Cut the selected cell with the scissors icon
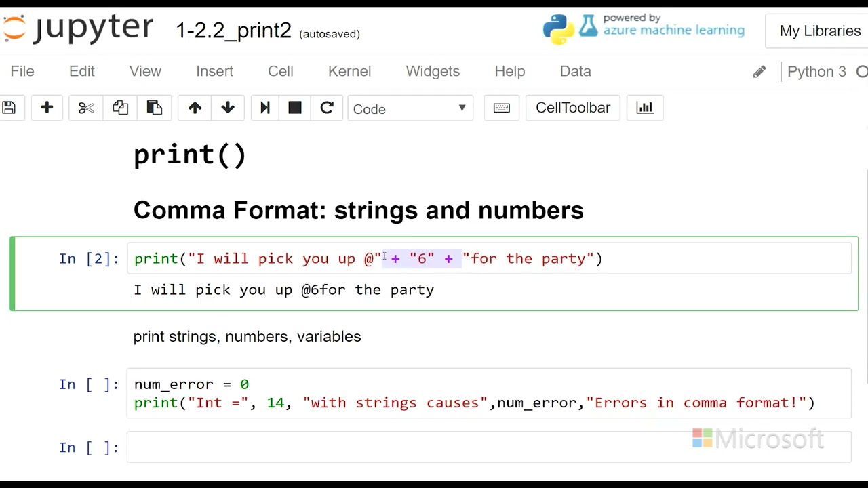The image size is (868, 488). click(86, 108)
